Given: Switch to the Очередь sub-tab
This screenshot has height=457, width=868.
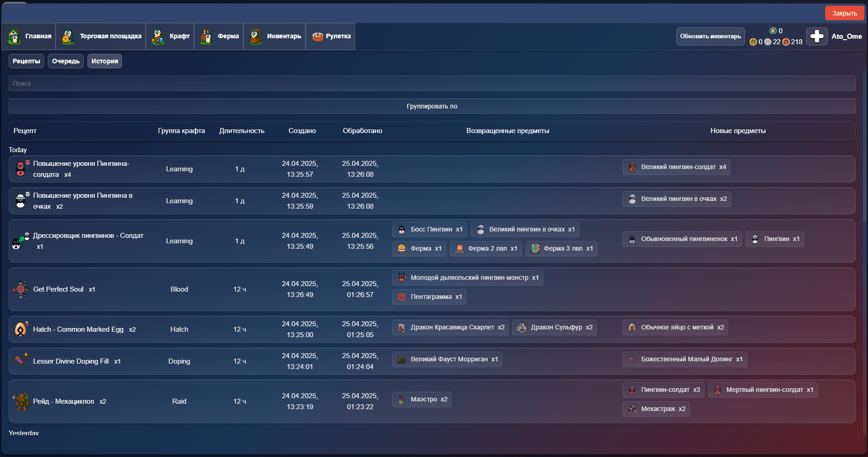Looking at the screenshot, I should click(x=66, y=61).
